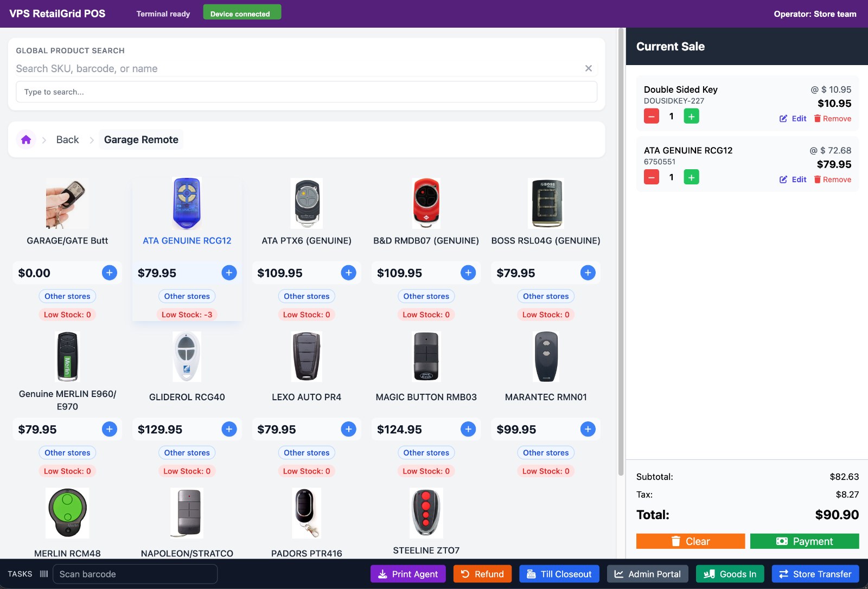
Task: Check other stores for GLIDEROL RCG40
Action: click(187, 453)
